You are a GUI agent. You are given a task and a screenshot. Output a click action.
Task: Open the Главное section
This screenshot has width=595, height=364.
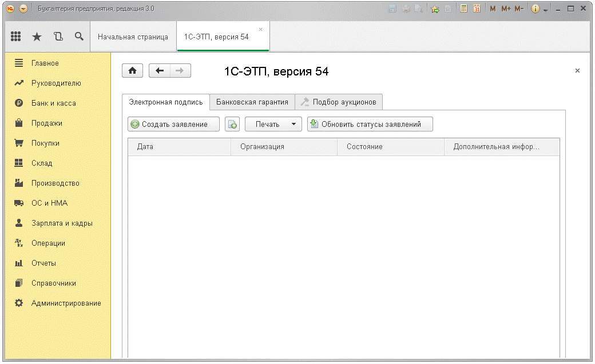pos(58,63)
